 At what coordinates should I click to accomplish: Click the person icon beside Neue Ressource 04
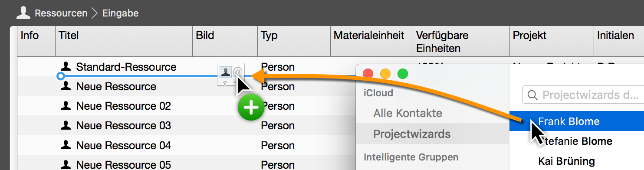66,144
